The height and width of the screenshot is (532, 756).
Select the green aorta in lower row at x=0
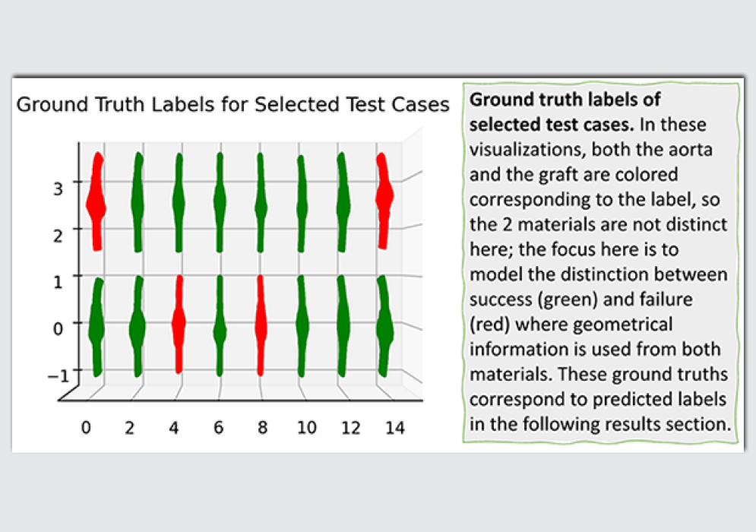point(96,327)
